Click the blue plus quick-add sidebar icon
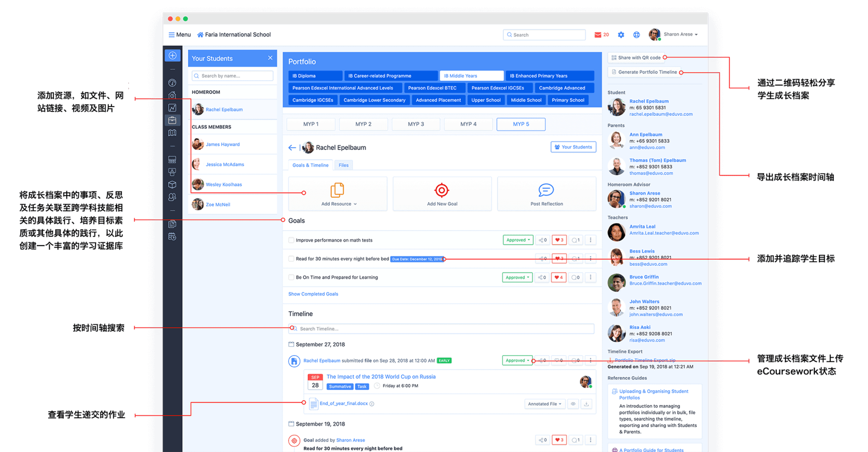 (173, 55)
